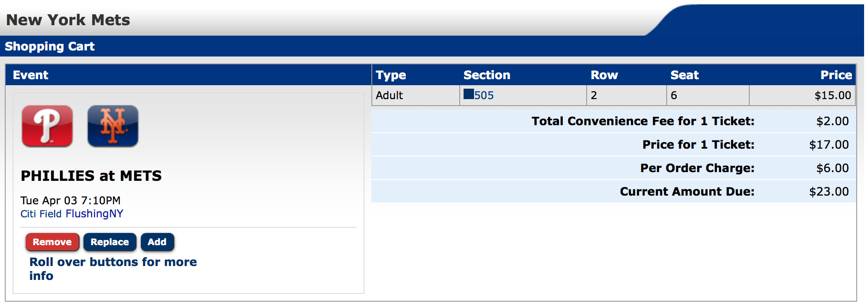Click the Phillies team logo icon

pyautogui.click(x=47, y=126)
